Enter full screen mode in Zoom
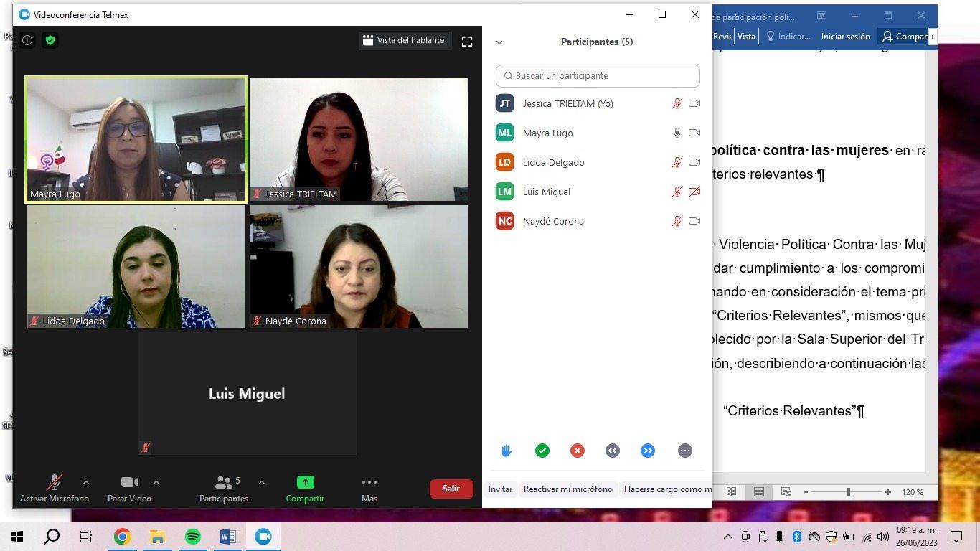This screenshot has height=551, width=980. [467, 42]
